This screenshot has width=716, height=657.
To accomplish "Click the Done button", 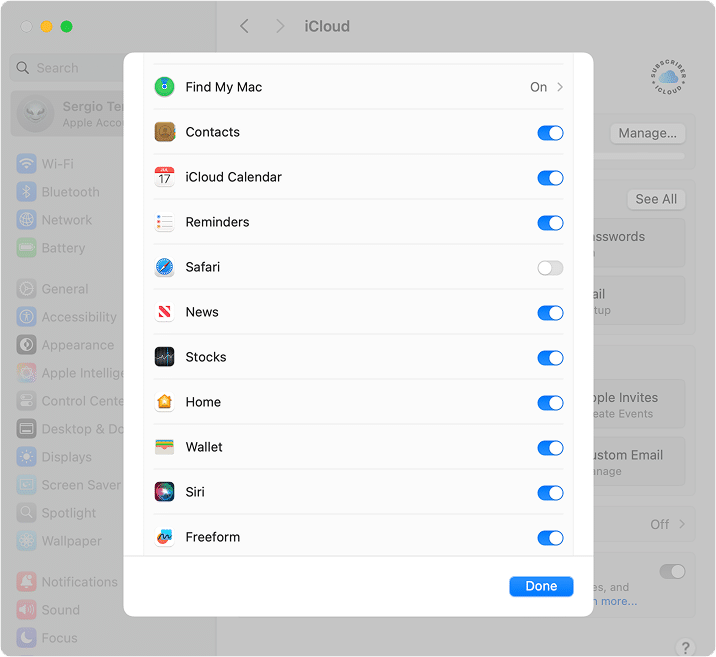I will tap(541, 586).
